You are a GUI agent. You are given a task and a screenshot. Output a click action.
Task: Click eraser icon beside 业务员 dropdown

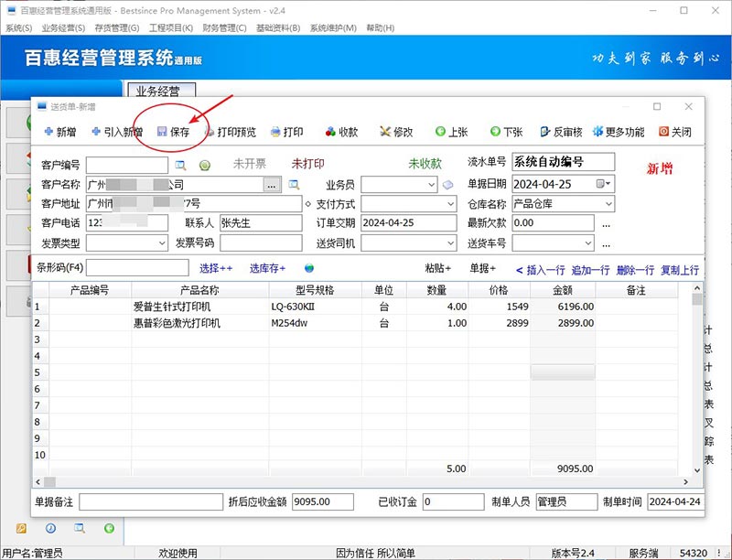pyautogui.click(x=447, y=185)
